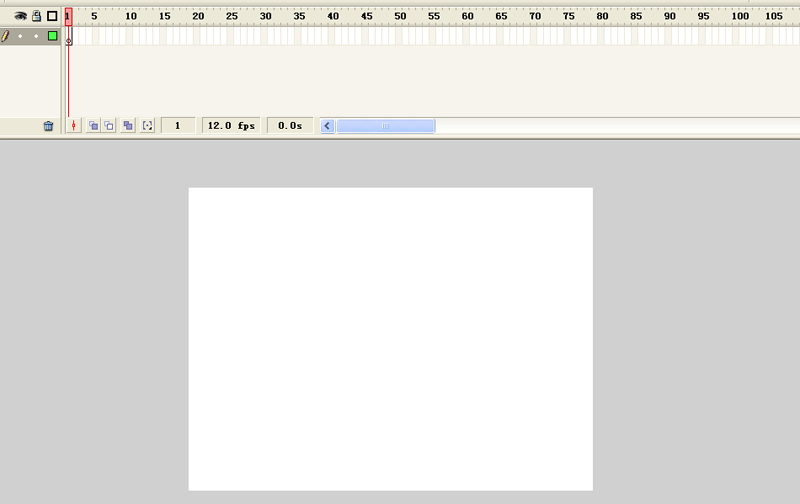Toggle the layer's lock dot
Screen dimensions: 800x504
(x=36, y=36)
